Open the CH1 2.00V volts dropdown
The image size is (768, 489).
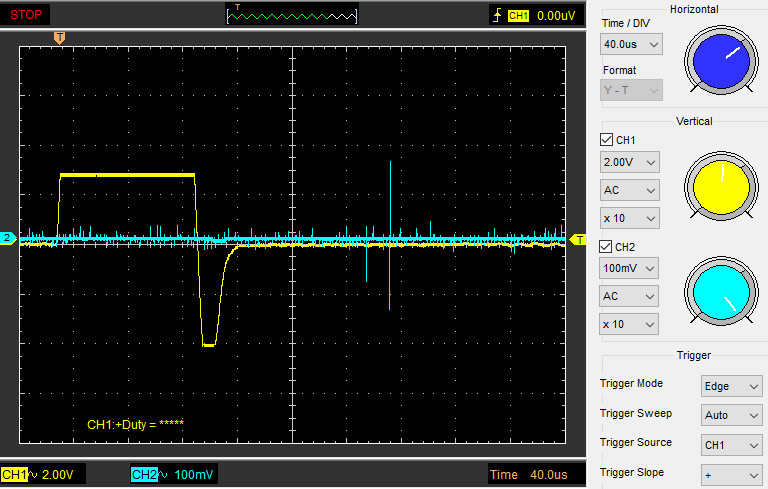click(631, 162)
